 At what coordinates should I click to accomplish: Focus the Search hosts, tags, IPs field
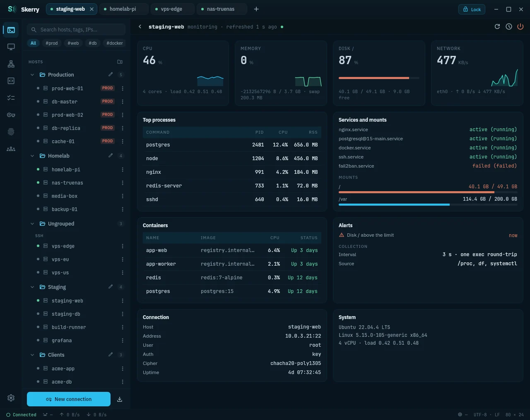point(76,29)
